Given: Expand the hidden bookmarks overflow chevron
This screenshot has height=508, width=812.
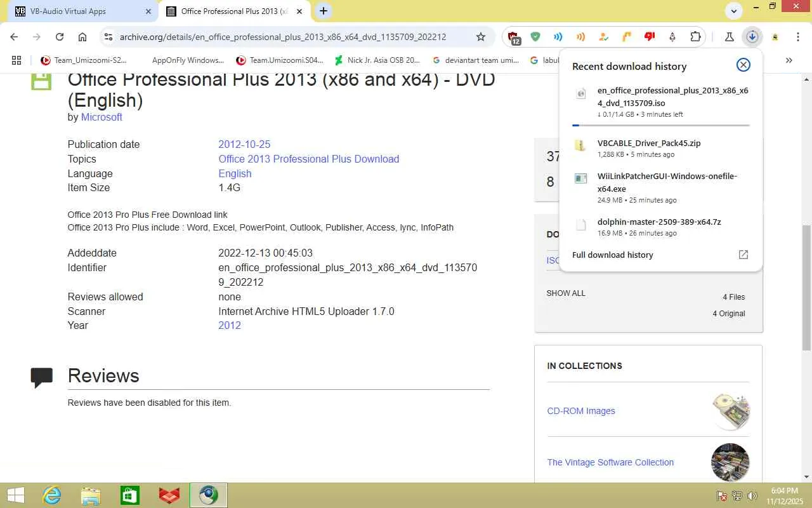Looking at the screenshot, I should click(x=789, y=60).
